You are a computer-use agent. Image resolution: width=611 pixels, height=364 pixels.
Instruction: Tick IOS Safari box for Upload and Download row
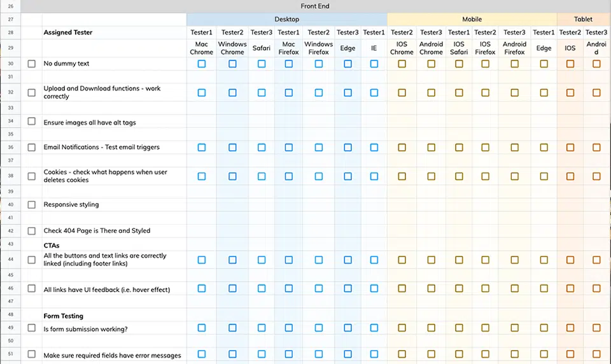pyautogui.click(x=459, y=92)
